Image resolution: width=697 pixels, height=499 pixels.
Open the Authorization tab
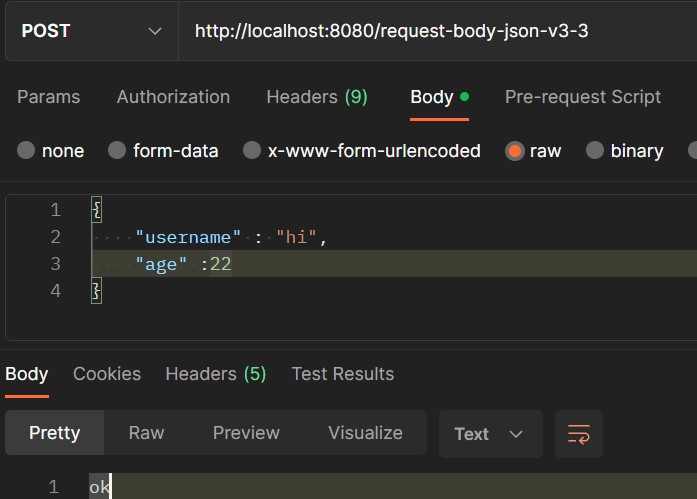pyautogui.click(x=173, y=97)
